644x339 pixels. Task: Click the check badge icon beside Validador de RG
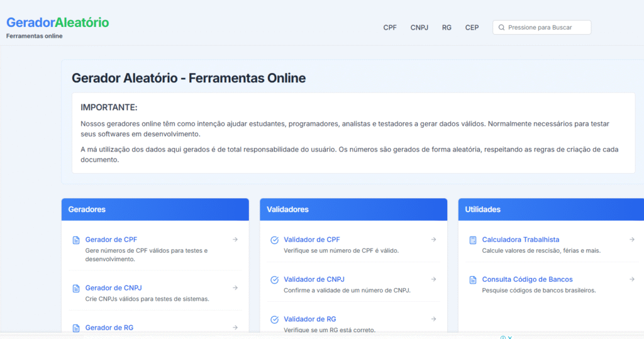click(274, 320)
